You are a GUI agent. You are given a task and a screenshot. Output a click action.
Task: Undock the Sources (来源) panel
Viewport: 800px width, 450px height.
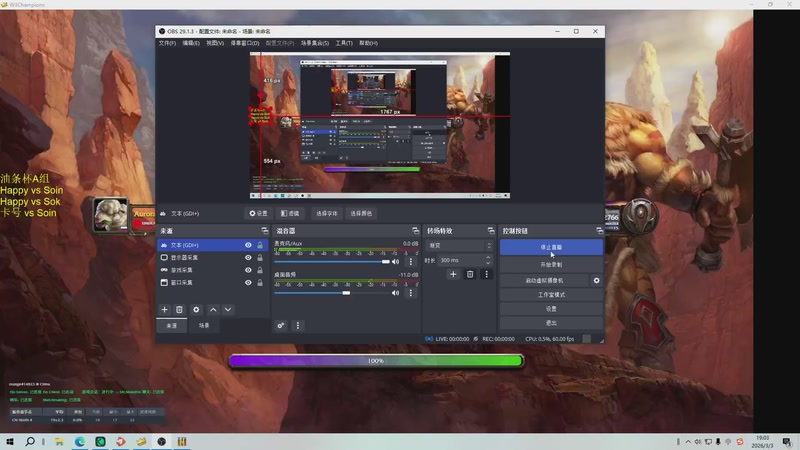(x=264, y=231)
